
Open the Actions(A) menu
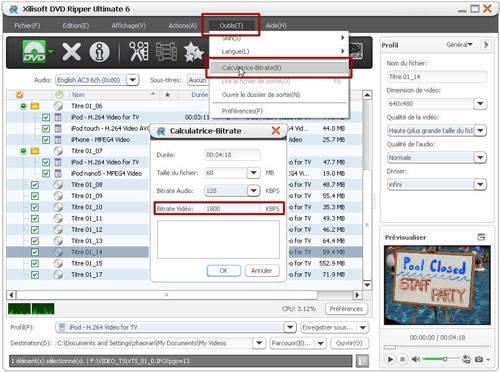tap(183, 26)
